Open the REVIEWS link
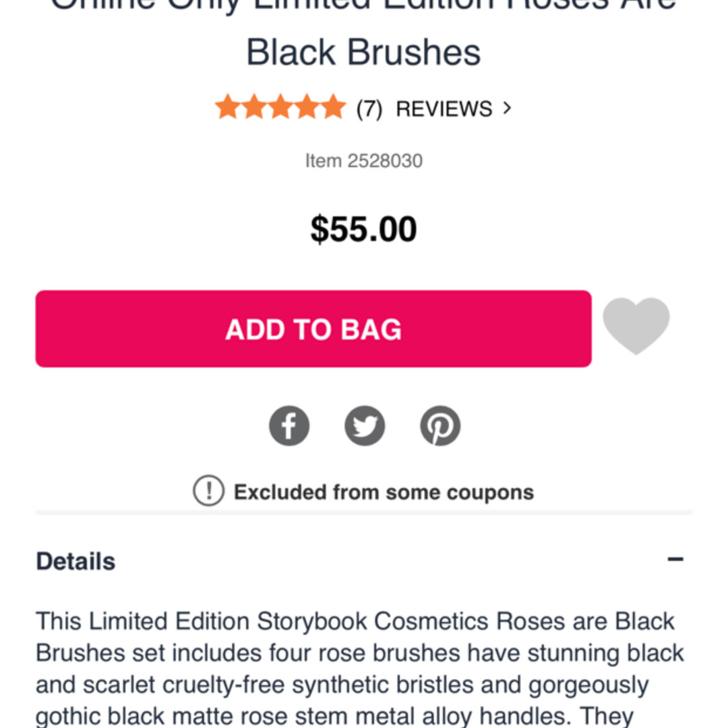 pos(444,109)
